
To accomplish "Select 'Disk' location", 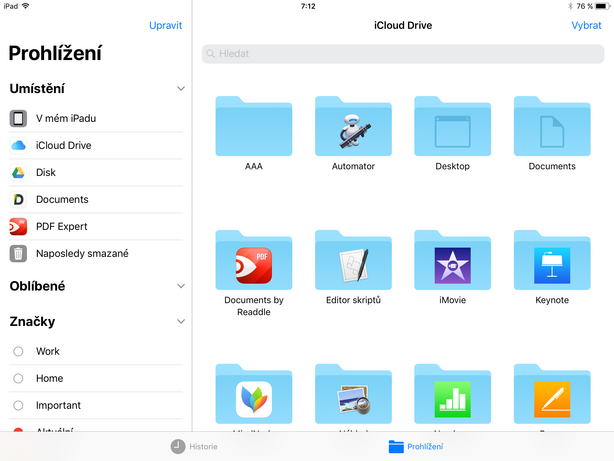I will tap(96, 172).
